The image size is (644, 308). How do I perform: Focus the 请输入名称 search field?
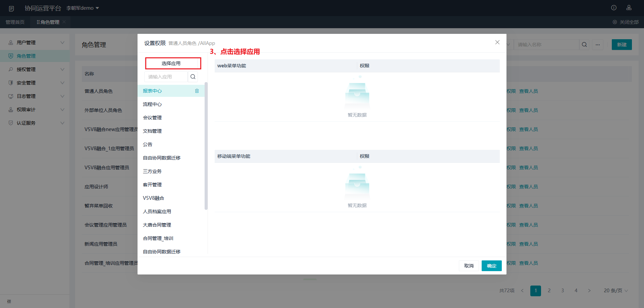pyautogui.click(x=547, y=45)
